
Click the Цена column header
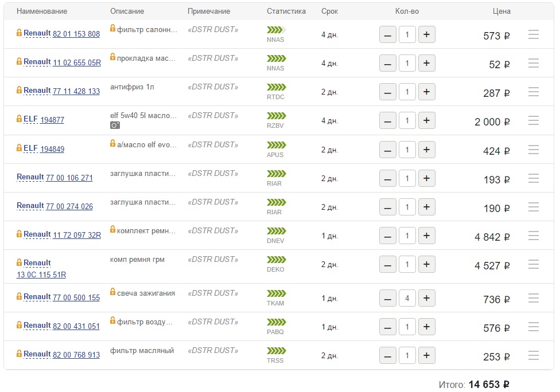pos(501,11)
